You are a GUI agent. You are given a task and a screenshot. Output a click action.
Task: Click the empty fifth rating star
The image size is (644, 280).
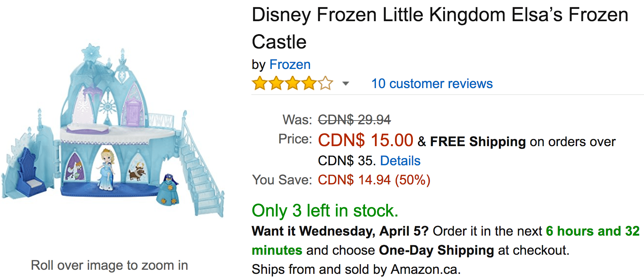pos(325,84)
